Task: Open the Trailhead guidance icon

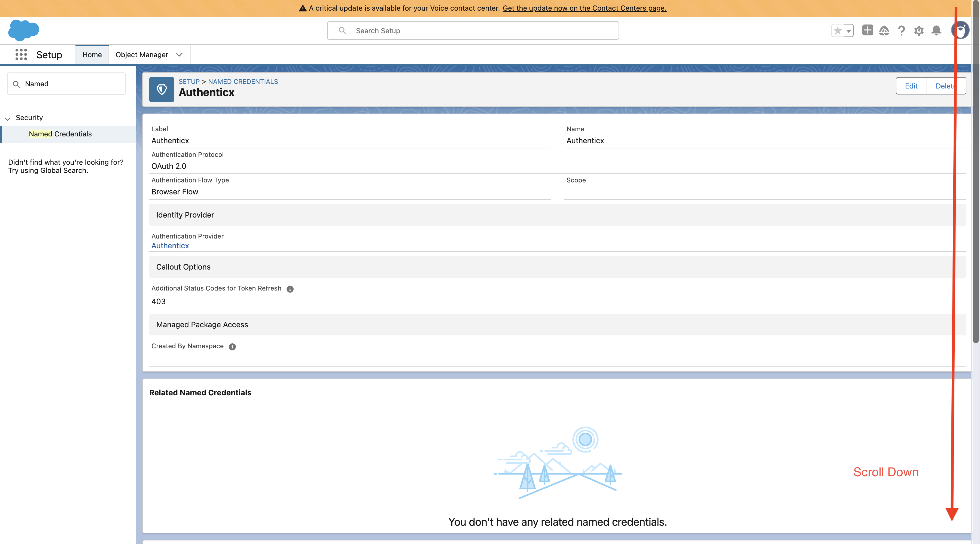Action: (x=884, y=30)
